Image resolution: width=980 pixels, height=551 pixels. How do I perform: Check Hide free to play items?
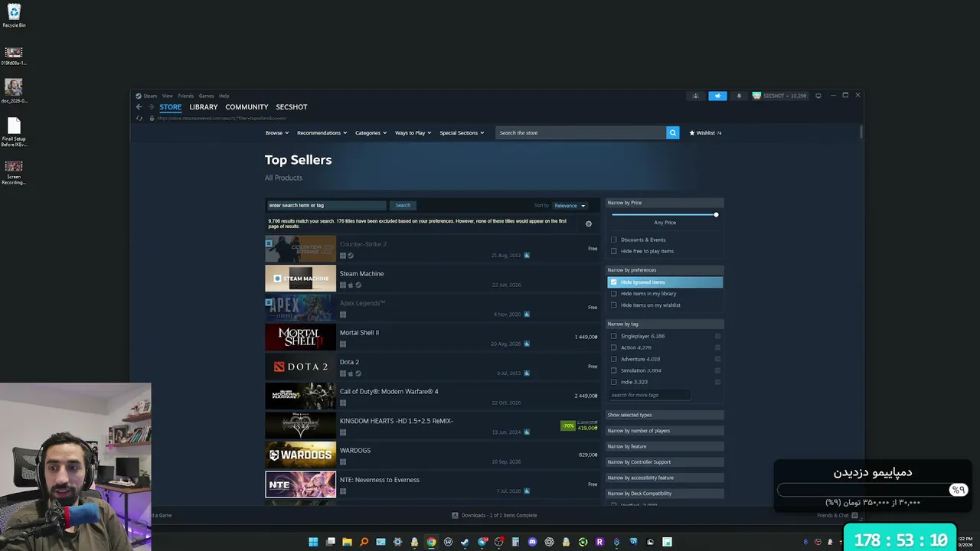point(613,251)
